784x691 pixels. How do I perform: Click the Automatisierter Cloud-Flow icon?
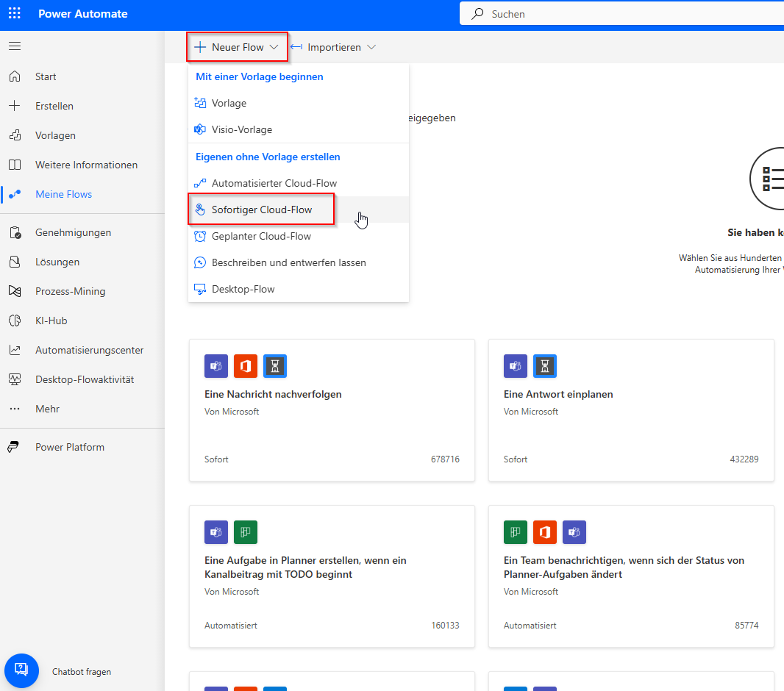[200, 183]
